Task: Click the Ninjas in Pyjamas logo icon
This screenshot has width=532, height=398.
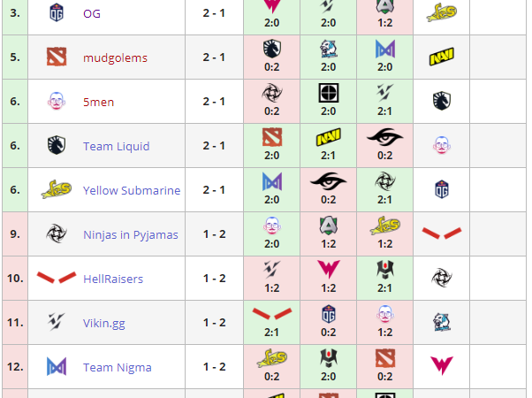Action: [x=57, y=234]
